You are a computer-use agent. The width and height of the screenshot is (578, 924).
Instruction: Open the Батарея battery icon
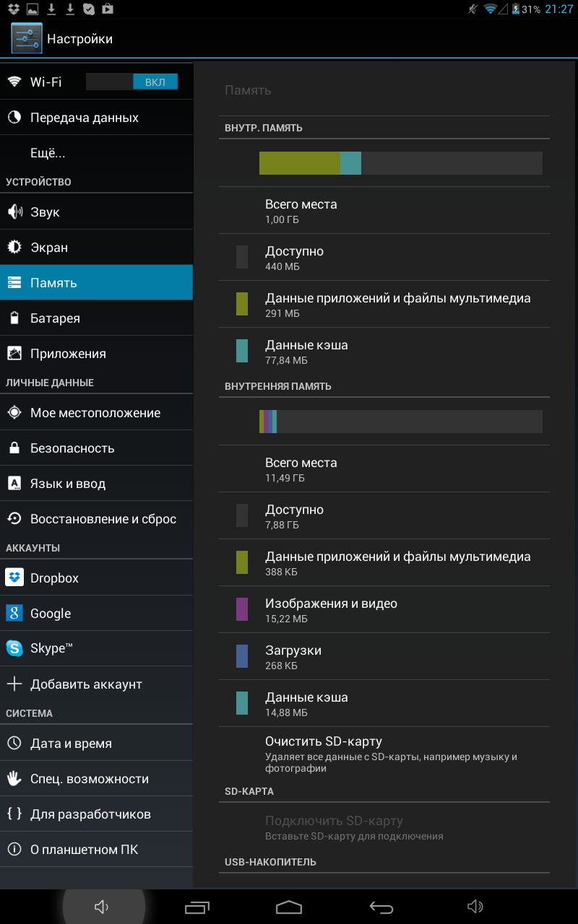tap(14, 318)
